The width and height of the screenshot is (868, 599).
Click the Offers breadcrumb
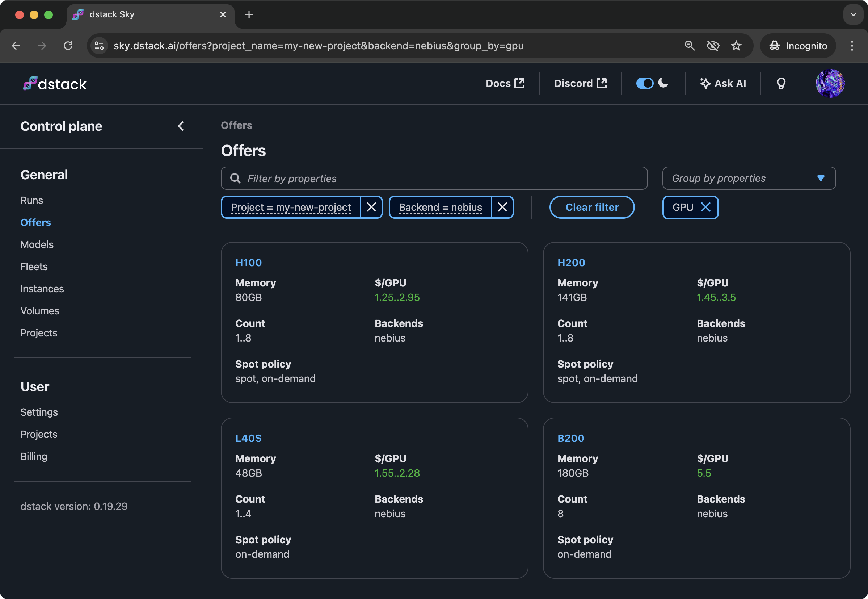236,125
